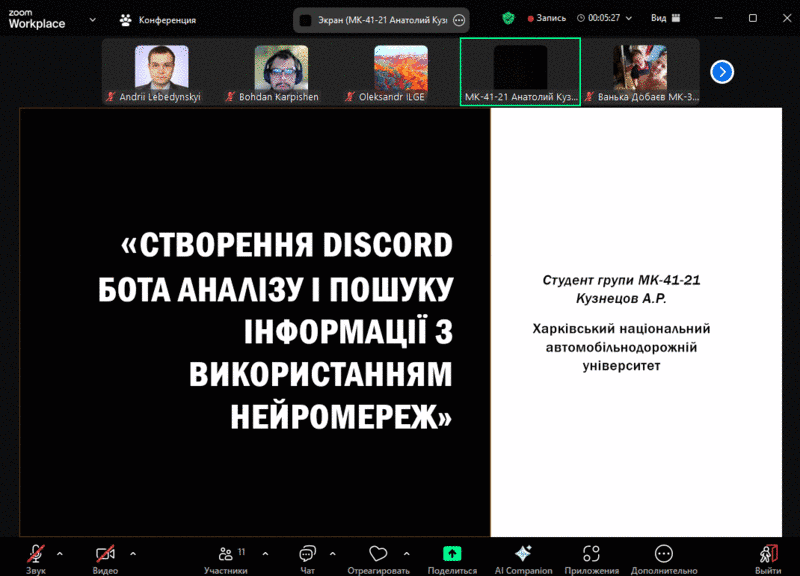Select Bohdan Karpishen video thumbnail

coord(281,72)
